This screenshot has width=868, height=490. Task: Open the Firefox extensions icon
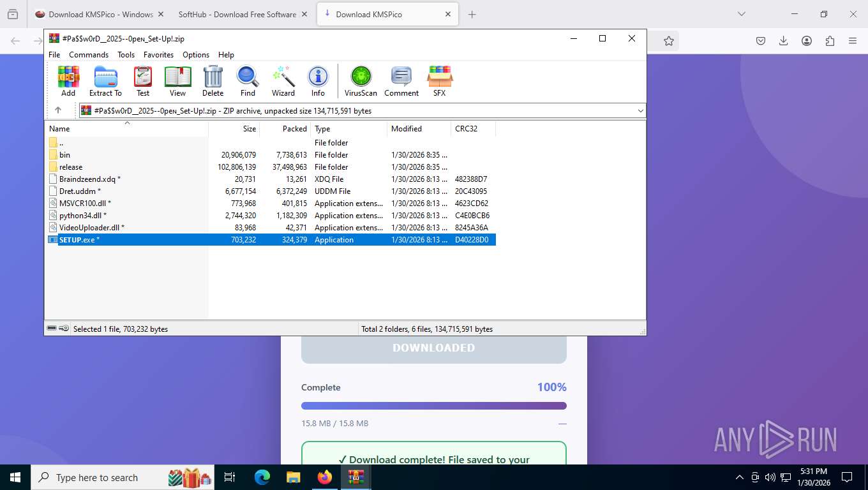pyautogui.click(x=830, y=41)
